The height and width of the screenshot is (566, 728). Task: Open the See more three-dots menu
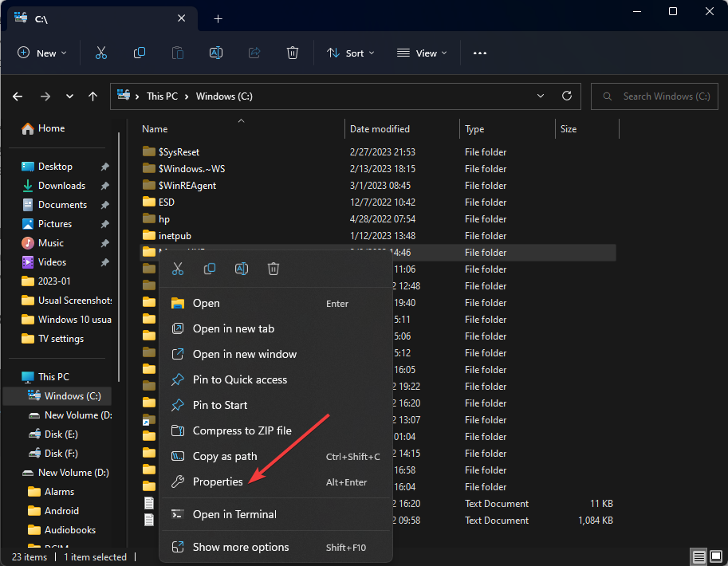479,53
